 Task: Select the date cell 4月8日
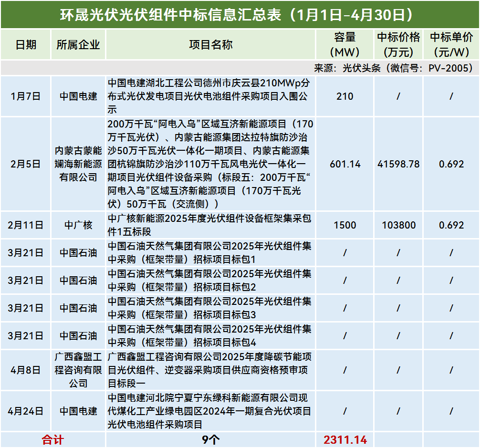pos(25,370)
